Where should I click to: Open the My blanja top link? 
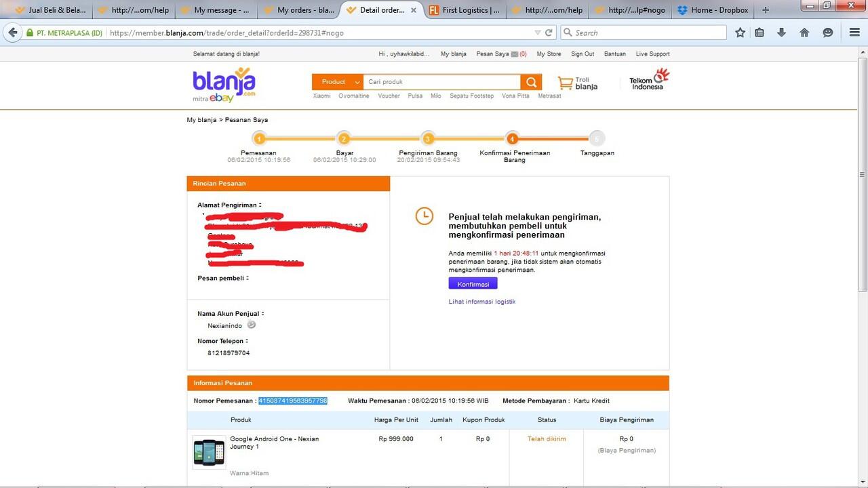[454, 54]
